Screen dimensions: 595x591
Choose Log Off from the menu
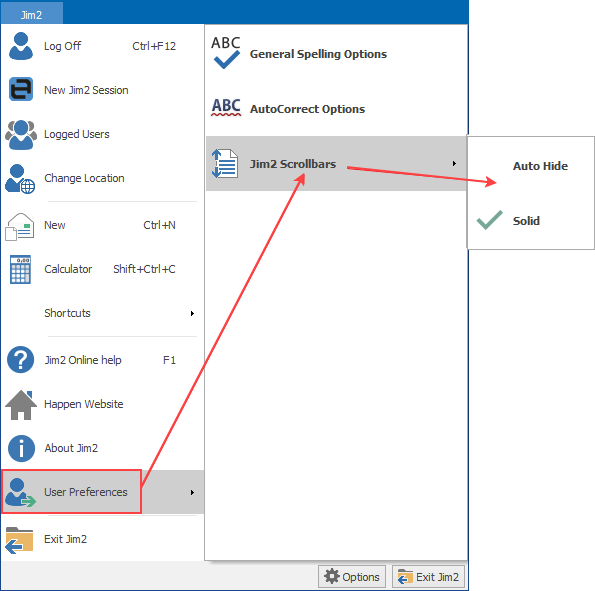102,46
